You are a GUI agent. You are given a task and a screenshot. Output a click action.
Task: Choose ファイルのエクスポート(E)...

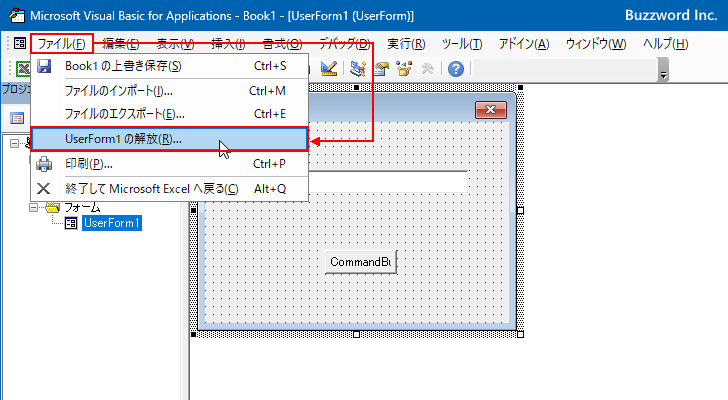(x=169, y=114)
